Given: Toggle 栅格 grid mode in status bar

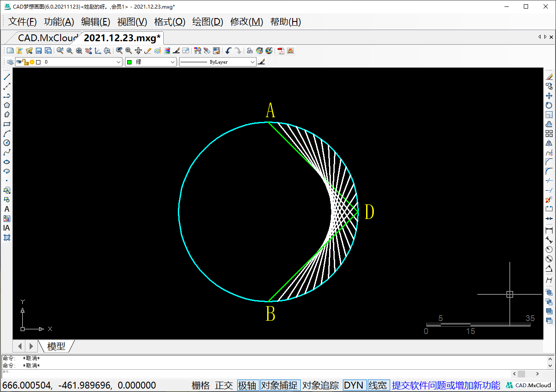Looking at the screenshot, I should click(201, 385).
